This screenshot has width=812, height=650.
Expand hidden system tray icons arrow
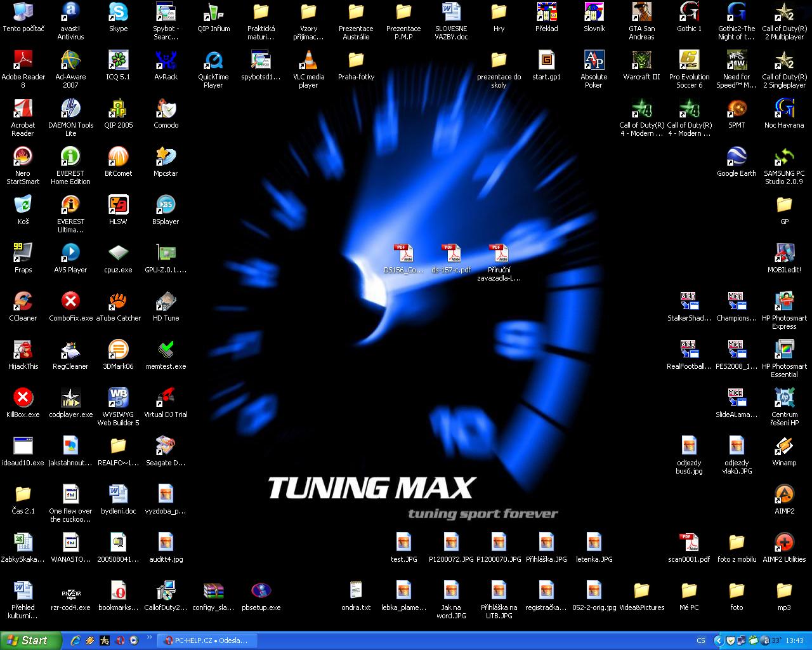pos(718,640)
